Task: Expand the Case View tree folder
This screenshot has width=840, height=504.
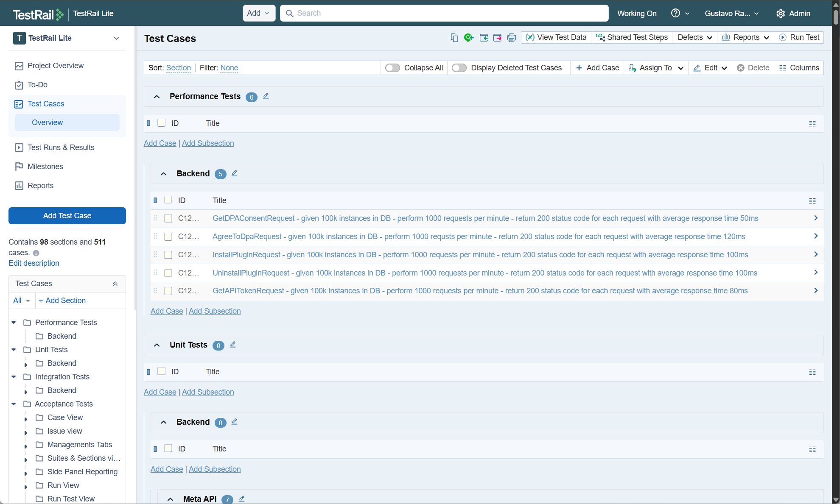Action: 26,419
